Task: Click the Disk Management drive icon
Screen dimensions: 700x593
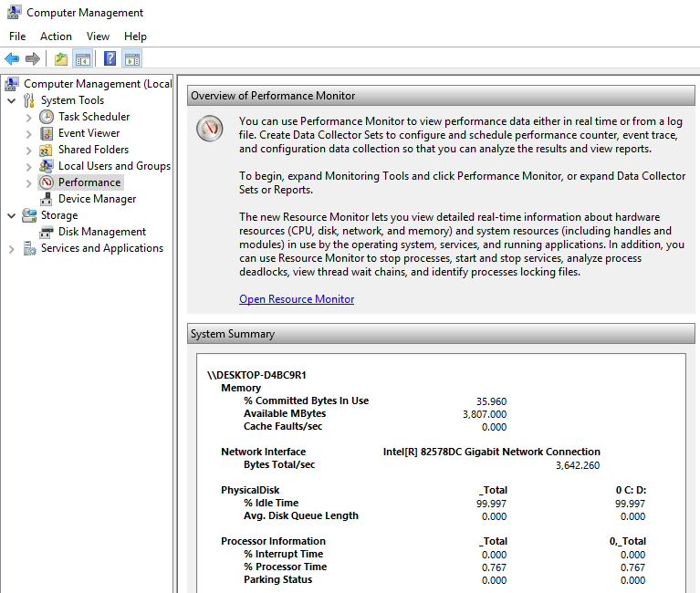Action: click(x=47, y=232)
